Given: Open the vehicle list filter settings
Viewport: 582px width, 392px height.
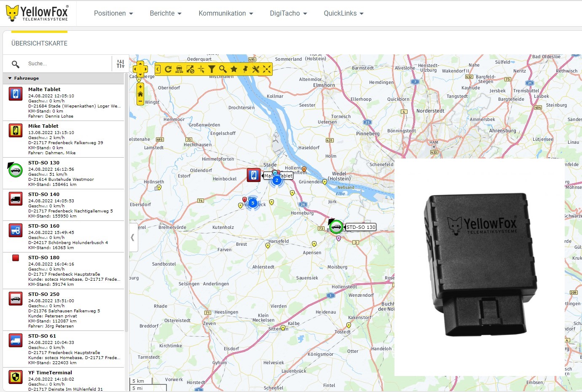Looking at the screenshot, I should pos(121,64).
